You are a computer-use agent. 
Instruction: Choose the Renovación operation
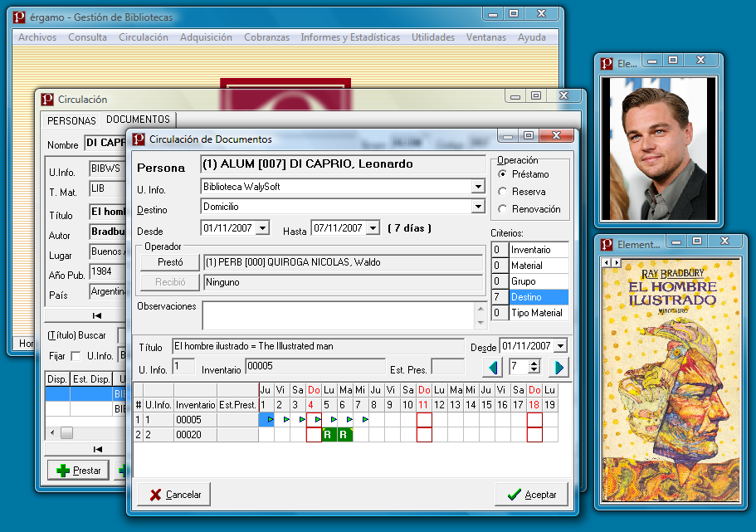[503, 209]
